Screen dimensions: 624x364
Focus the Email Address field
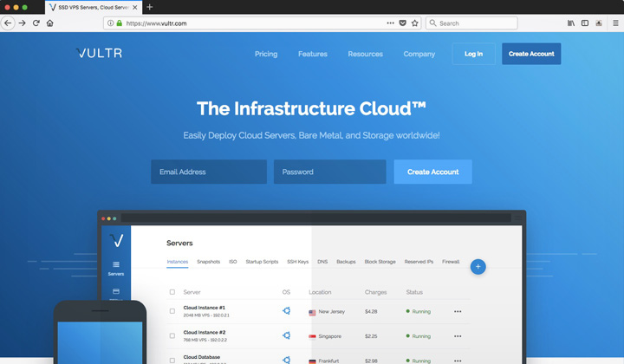[209, 172]
